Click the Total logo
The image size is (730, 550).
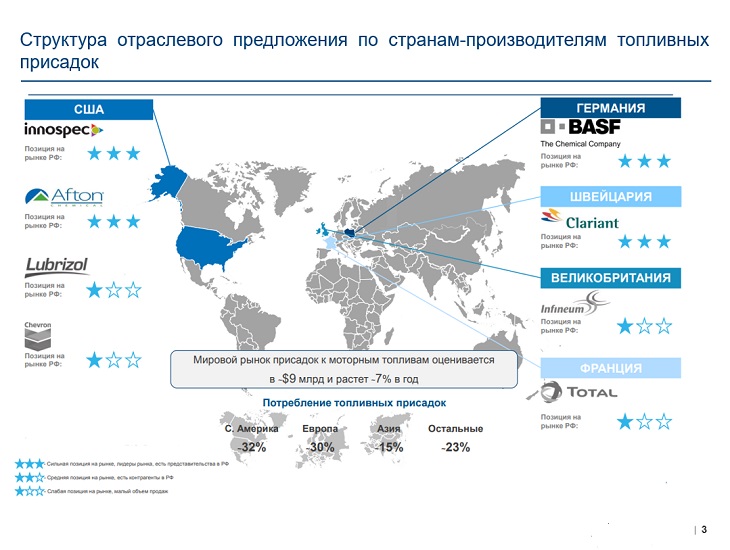[579, 392]
